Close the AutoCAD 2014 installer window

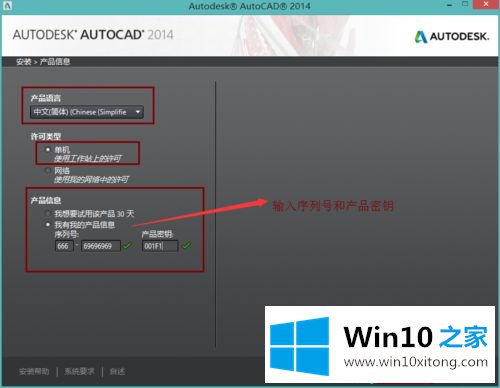point(486,4)
